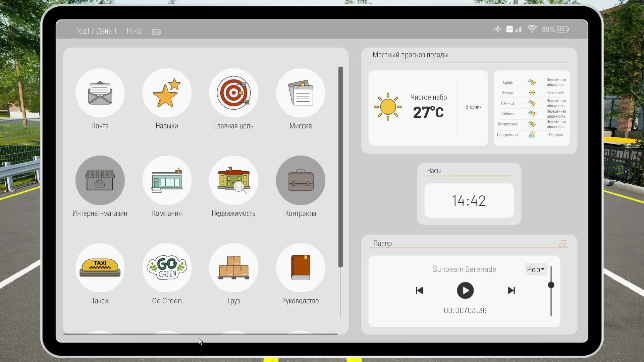Open Недвижимость real estate icon
This screenshot has width=644, height=362.
[234, 180]
